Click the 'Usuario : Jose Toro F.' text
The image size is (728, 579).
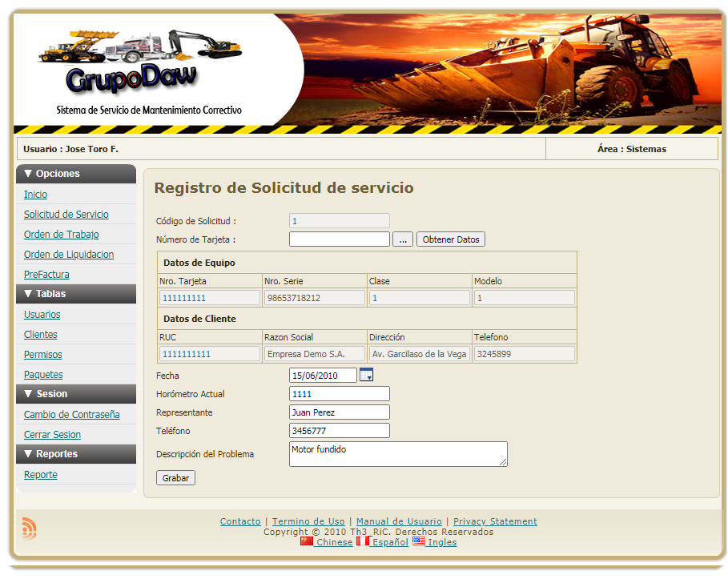pyautogui.click(x=71, y=149)
